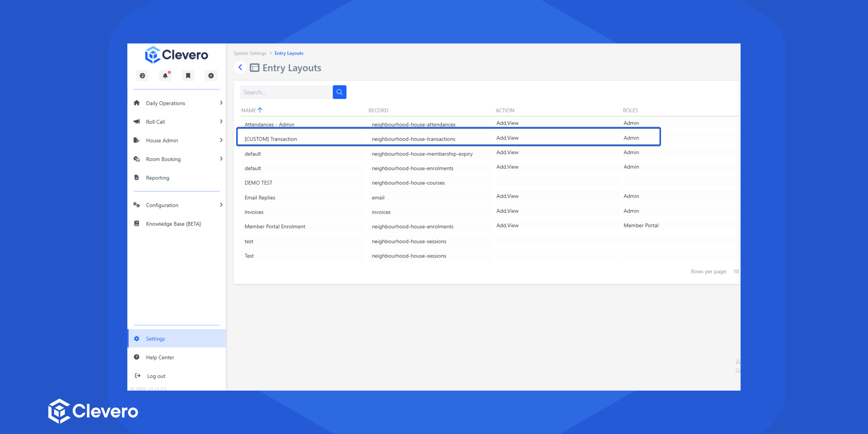Go back using the arrow beside Entry Layouts

click(240, 68)
